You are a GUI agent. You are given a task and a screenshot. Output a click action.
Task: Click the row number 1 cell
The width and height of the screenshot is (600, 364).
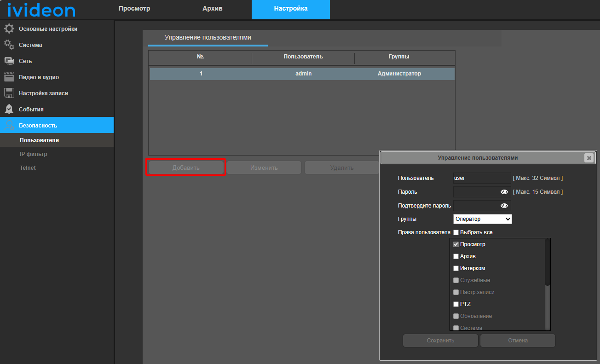coord(201,74)
